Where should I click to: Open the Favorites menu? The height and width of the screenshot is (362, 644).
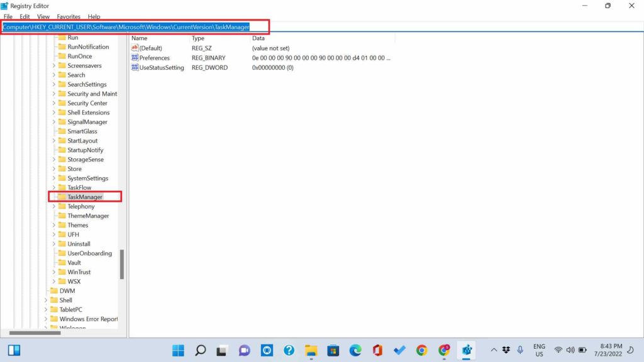(69, 17)
